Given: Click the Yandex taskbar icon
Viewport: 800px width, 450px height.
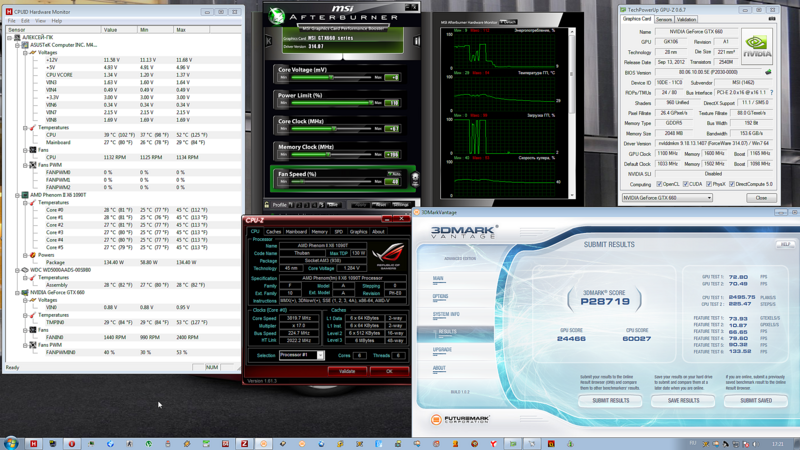Looking at the screenshot, I should [493, 444].
